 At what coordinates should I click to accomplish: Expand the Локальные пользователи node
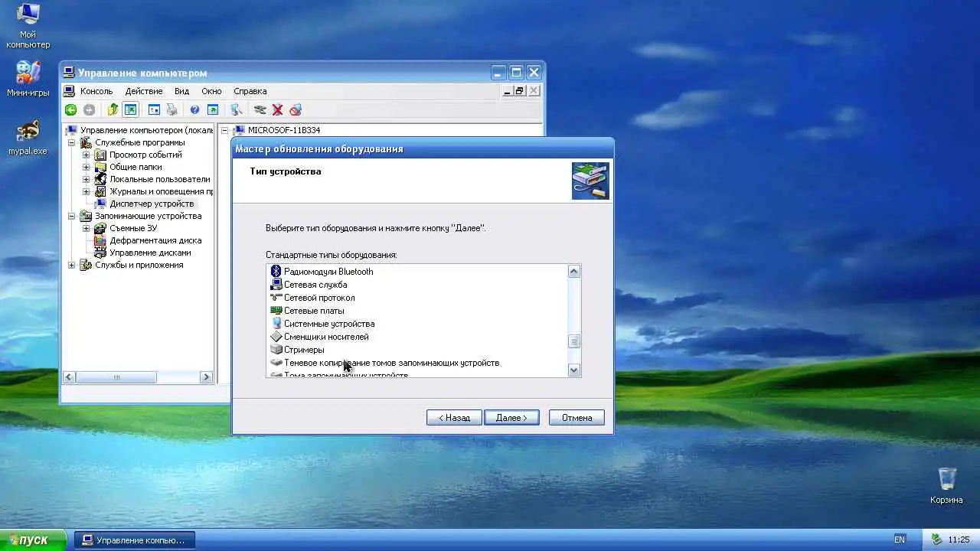tap(87, 179)
